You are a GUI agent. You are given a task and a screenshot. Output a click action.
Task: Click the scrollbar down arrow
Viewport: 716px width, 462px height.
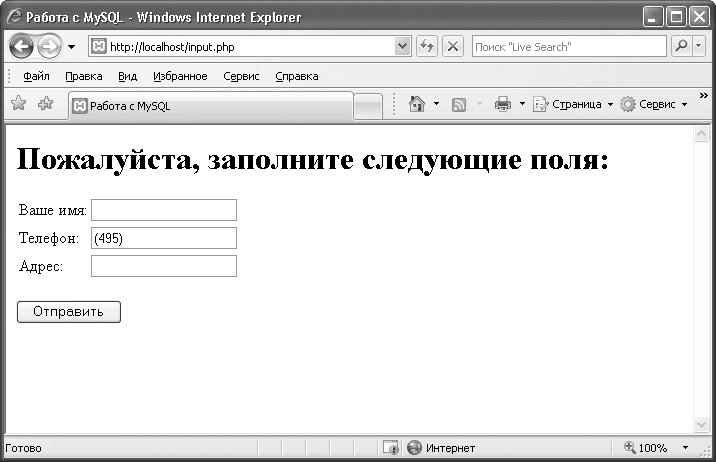coord(701,424)
